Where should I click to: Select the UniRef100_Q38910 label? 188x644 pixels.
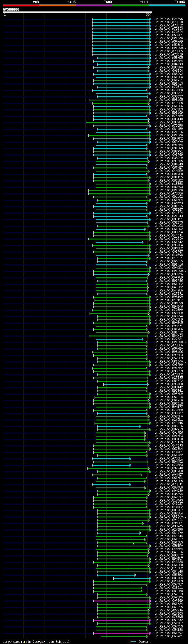coord(169,158)
